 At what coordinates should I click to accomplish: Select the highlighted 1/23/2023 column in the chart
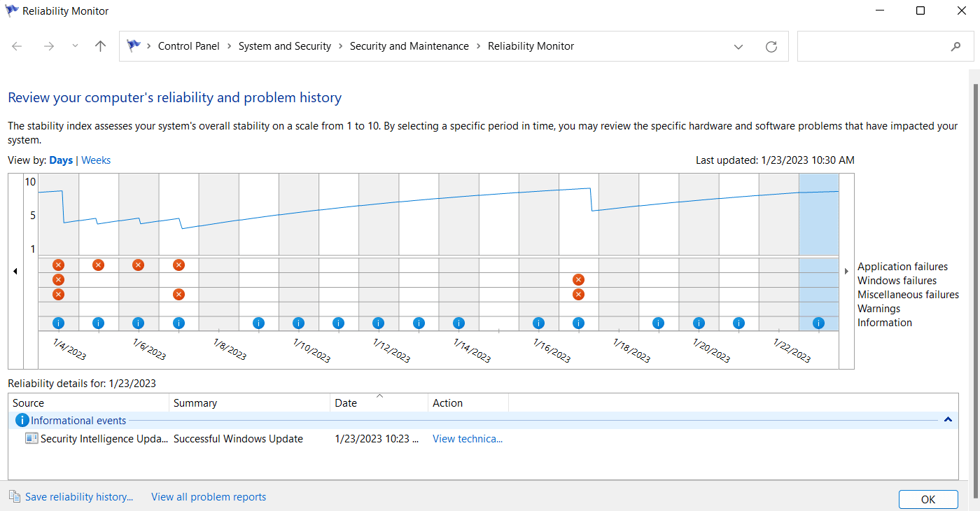(818, 252)
